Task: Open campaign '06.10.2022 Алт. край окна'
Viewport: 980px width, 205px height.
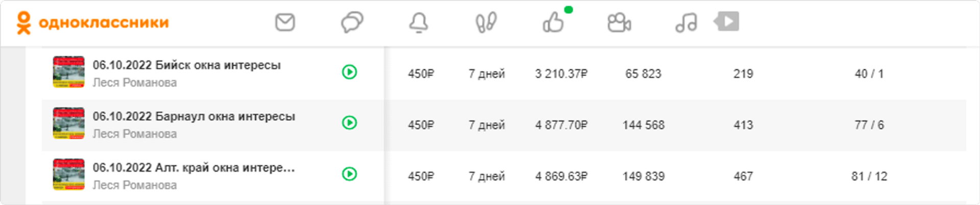Action: (x=193, y=167)
